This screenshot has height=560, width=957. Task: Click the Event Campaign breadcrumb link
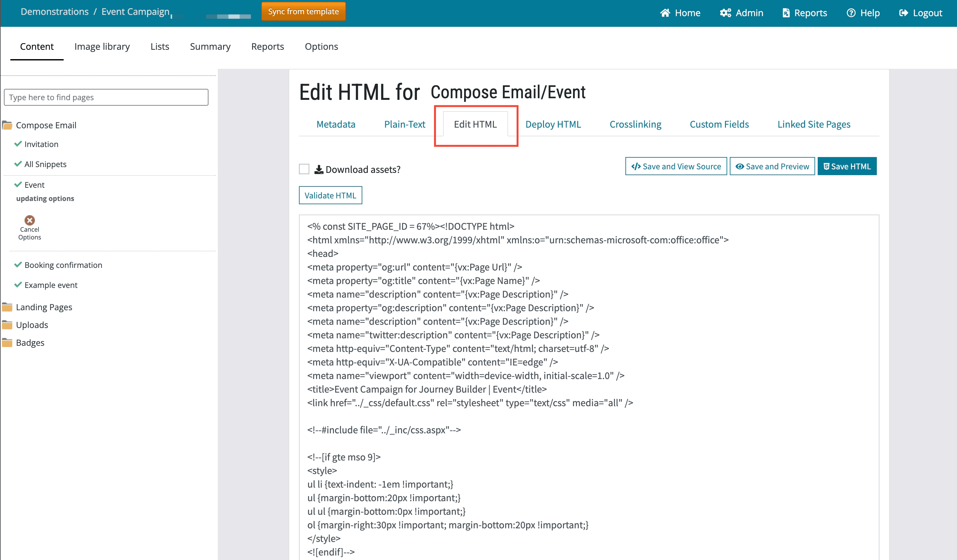coord(135,12)
